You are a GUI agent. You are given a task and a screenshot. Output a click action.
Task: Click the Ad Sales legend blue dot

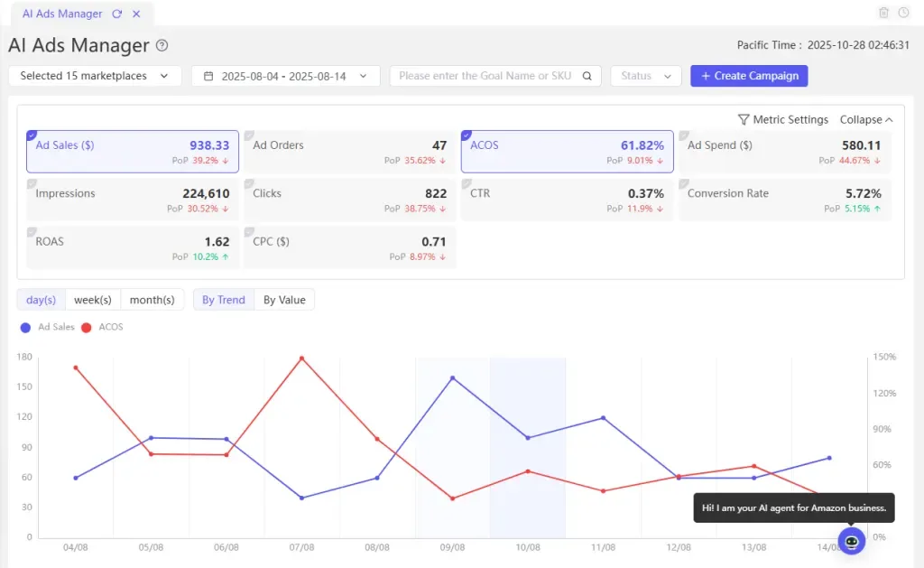pyautogui.click(x=25, y=328)
